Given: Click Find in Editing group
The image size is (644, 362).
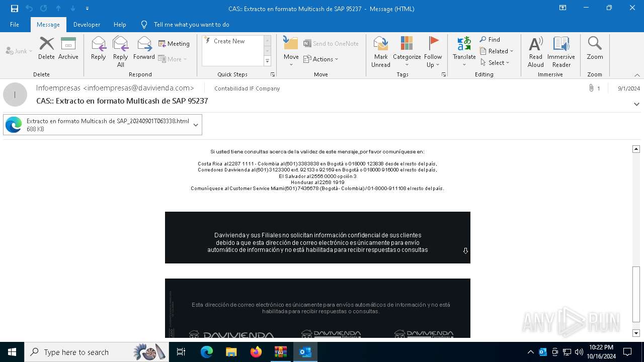Looking at the screenshot, I should point(490,40).
